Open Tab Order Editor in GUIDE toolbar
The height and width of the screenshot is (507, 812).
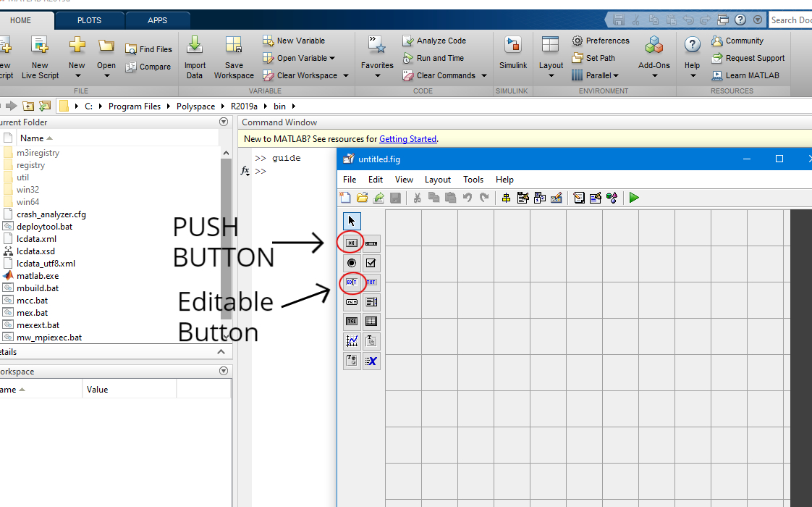[540, 198]
